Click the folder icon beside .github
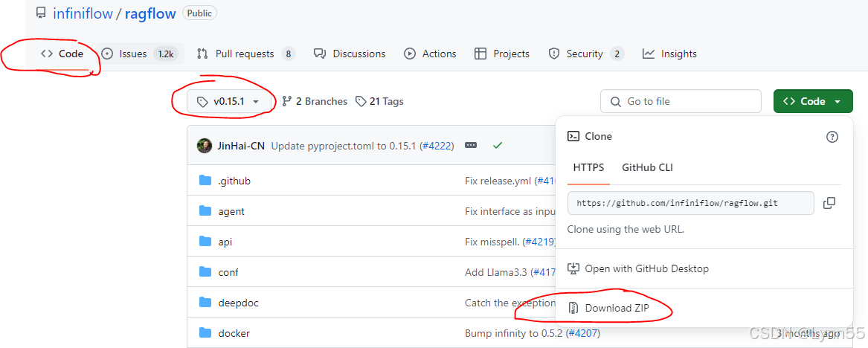Viewport: 868px width, 348px height. (x=205, y=181)
